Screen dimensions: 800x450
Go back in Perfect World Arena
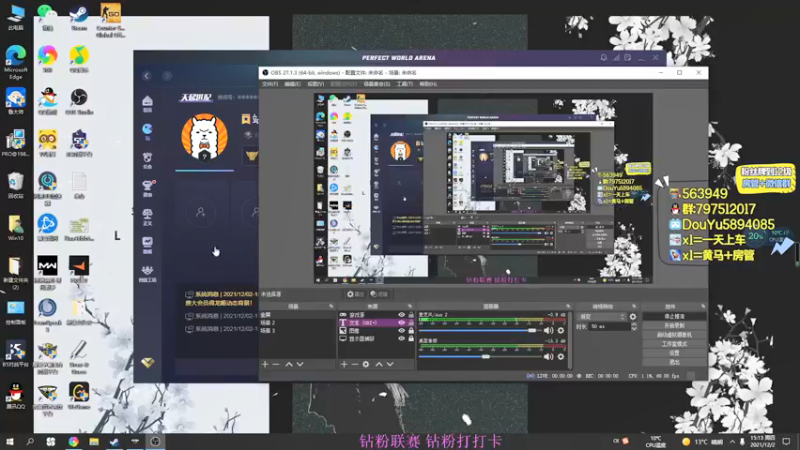(x=147, y=76)
